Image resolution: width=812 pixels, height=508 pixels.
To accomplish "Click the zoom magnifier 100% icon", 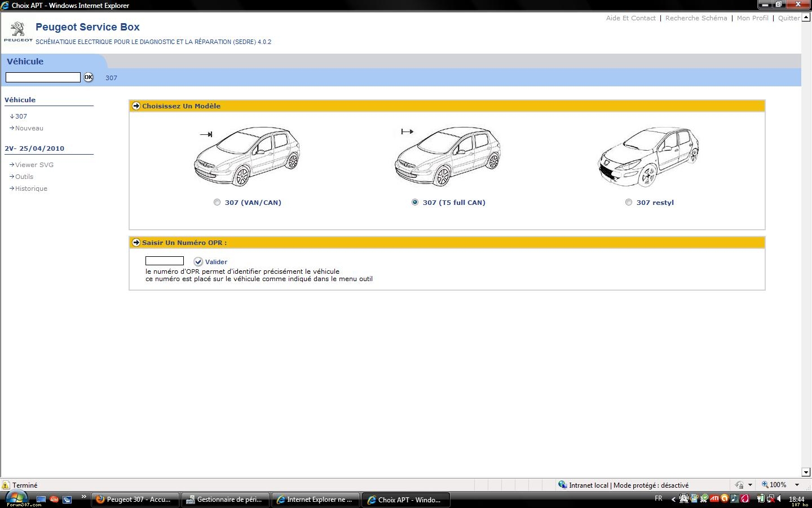I will point(765,485).
